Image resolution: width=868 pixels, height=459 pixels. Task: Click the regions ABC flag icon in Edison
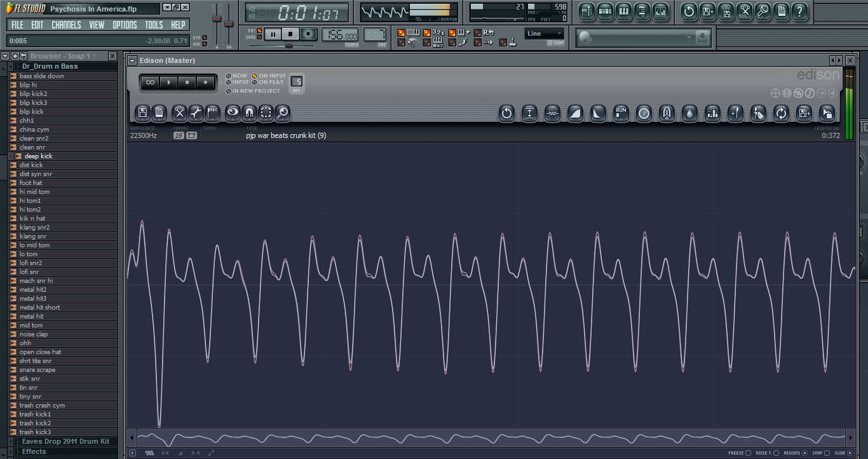pos(212,113)
